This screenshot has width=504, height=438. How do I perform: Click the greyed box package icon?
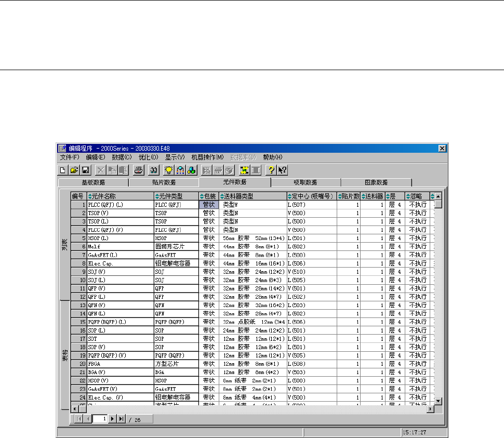click(x=229, y=170)
